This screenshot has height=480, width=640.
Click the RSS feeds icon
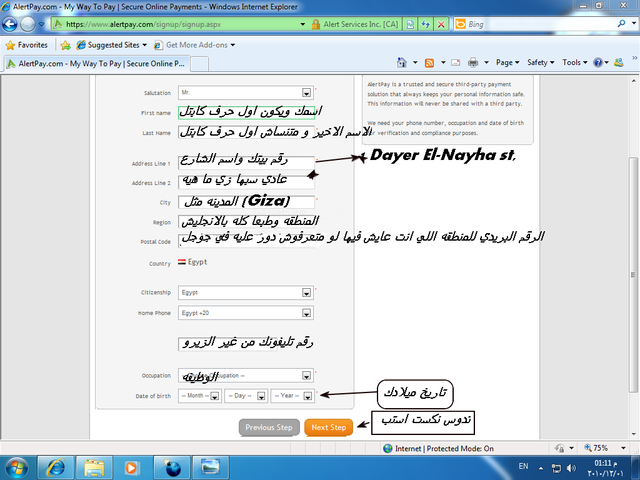pos(429,62)
